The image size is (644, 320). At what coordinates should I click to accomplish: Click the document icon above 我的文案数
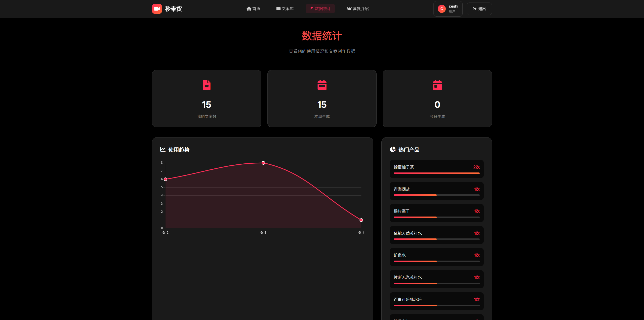coord(207,85)
